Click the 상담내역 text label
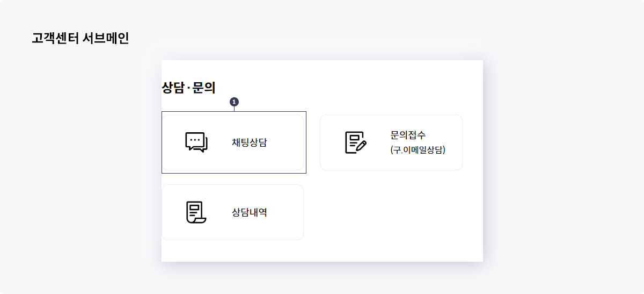The height and width of the screenshot is (294, 644). 250,212
